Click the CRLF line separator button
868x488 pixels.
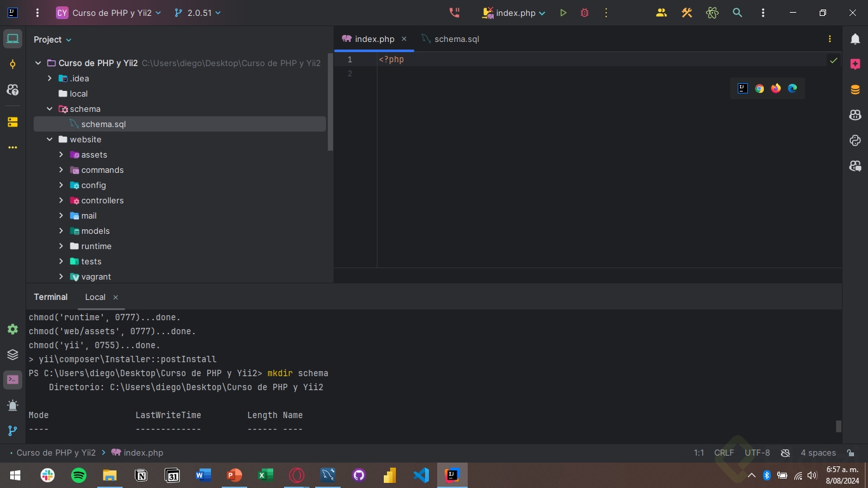[x=724, y=453]
